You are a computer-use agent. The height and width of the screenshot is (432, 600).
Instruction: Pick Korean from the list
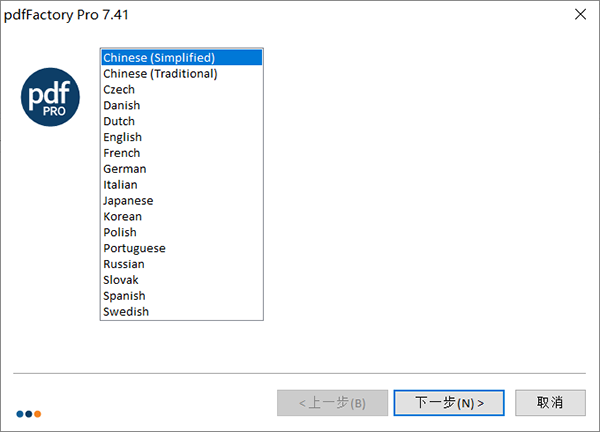(182, 217)
